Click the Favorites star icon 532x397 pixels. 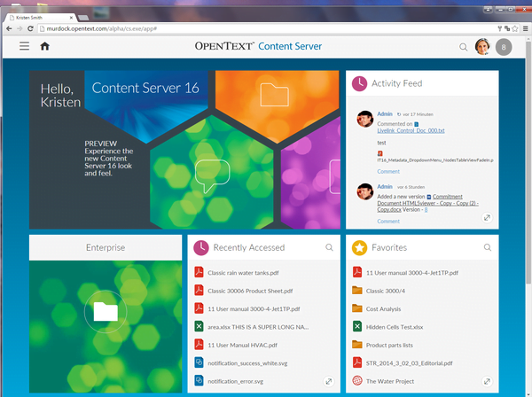point(359,248)
